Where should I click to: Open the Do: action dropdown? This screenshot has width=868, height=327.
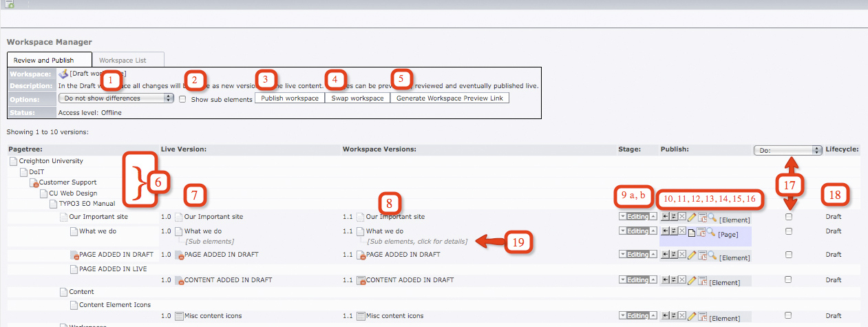click(x=787, y=149)
